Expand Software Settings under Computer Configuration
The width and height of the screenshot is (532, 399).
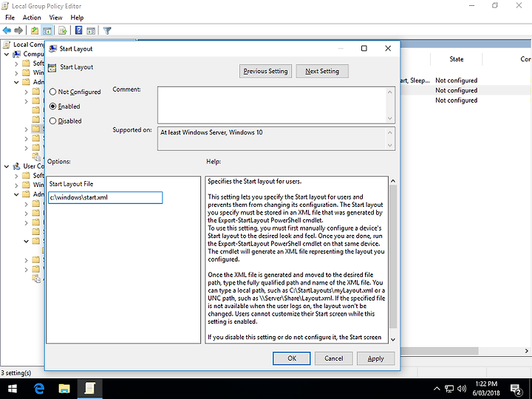[x=16, y=64]
